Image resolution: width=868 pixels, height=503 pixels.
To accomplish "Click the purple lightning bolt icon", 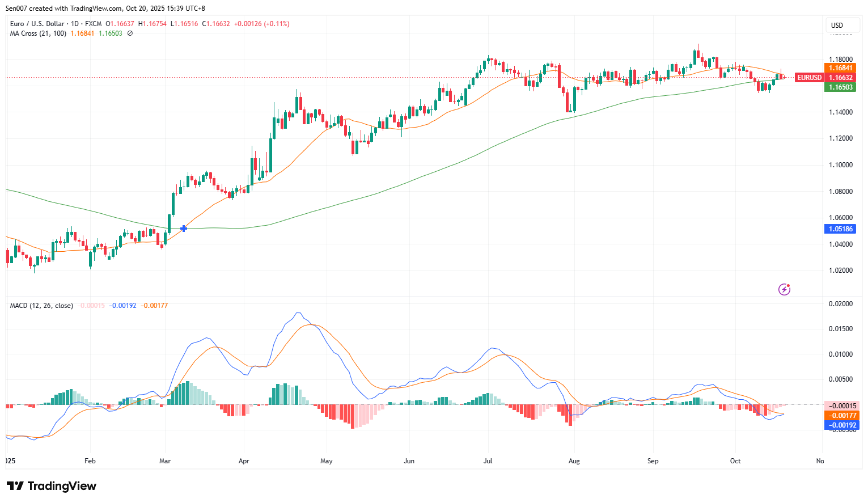I will tap(784, 290).
